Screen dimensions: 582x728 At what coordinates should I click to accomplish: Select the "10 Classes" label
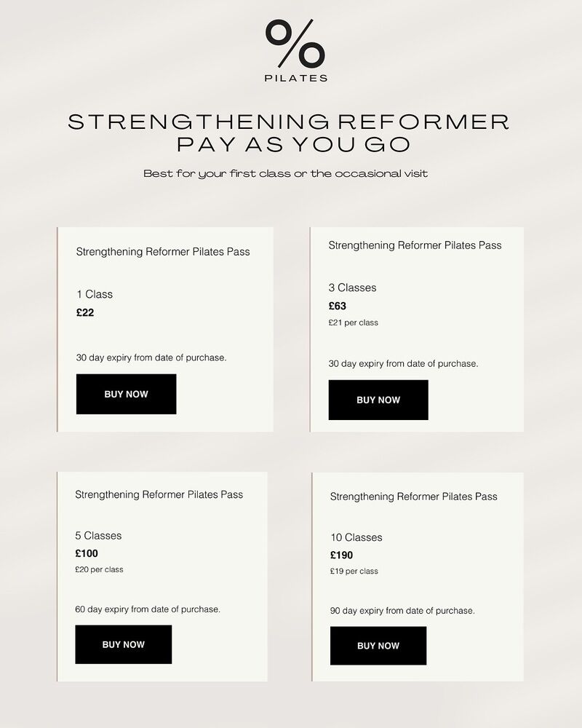[x=356, y=537]
